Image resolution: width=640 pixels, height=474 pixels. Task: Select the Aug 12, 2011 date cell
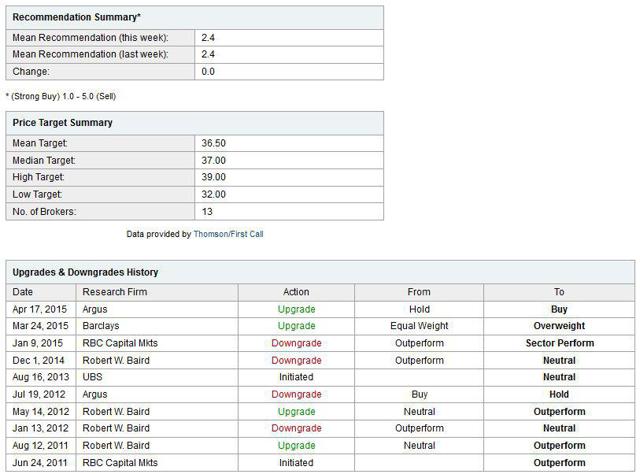point(40,445)
